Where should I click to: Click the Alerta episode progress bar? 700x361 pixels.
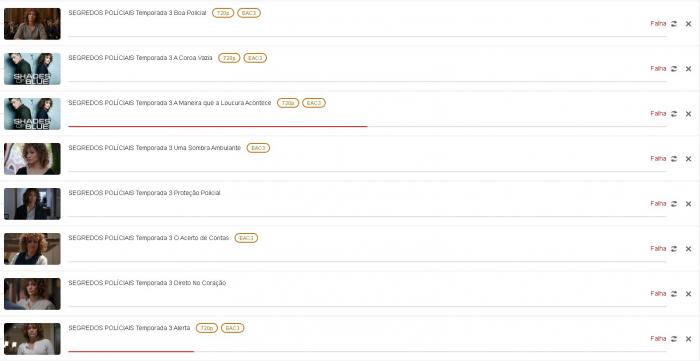click(367, 351)
